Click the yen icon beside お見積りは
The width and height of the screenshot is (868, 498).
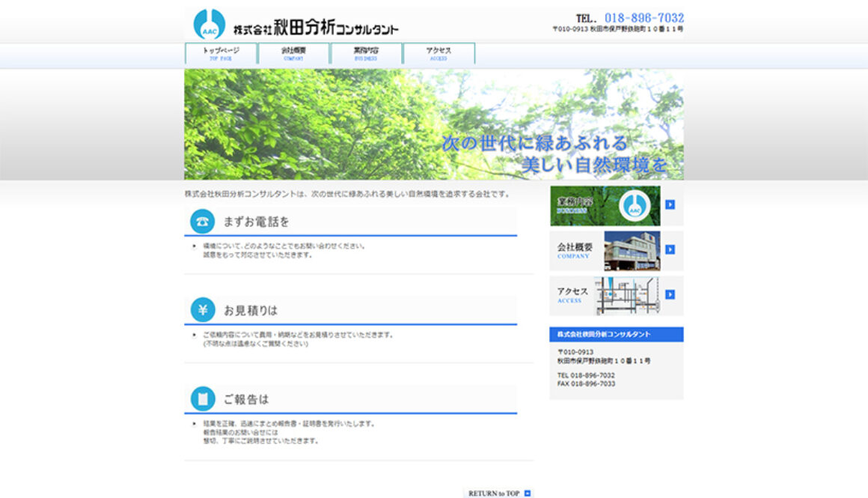click(203, 310)
